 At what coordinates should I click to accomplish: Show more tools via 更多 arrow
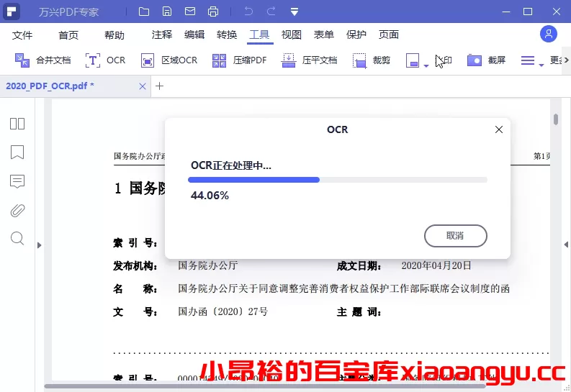(566, 60)
